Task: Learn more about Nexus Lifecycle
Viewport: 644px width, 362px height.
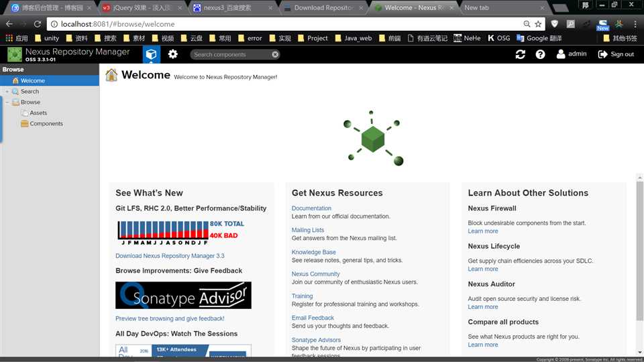Action: 482,269
